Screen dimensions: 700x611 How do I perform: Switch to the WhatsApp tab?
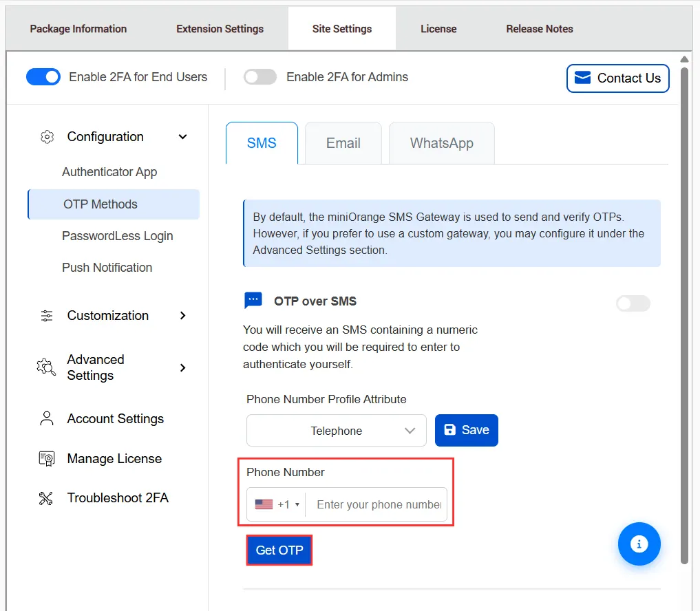coord(441,143)
